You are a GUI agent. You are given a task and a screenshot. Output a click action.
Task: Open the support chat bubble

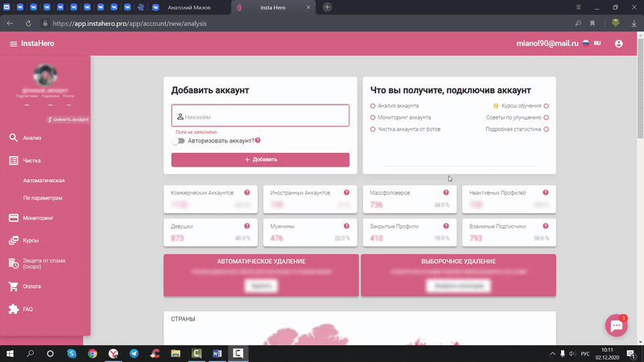[616, 326]
